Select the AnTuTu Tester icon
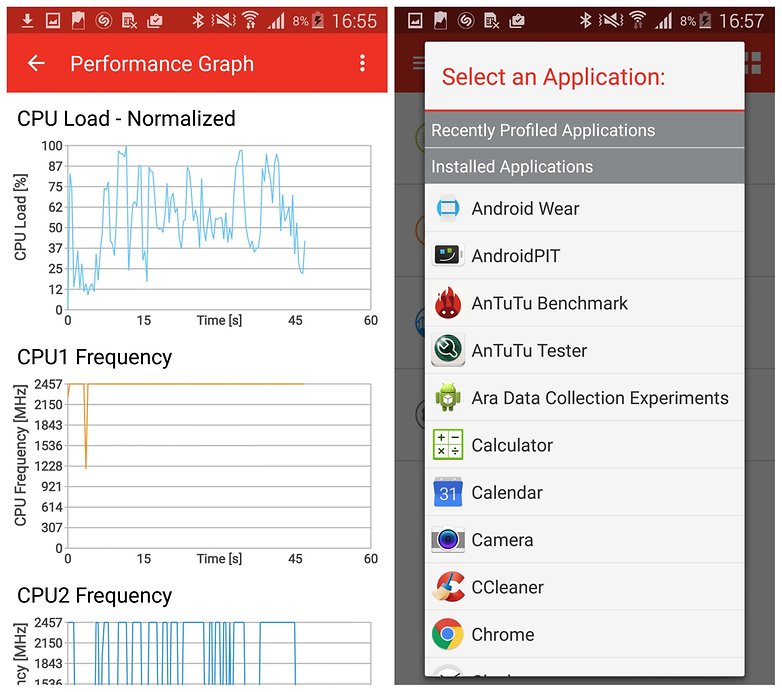Screen dimensions: 782x692 pyautogui.click(x=448, y=350)
